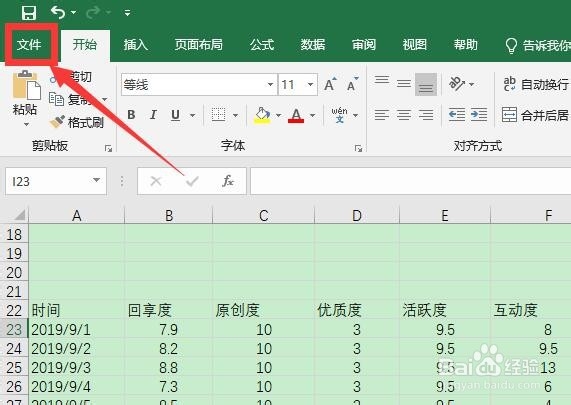Open the 文件 (File) menu
This screenshot has height=405, width=571.
coord(29,44)
